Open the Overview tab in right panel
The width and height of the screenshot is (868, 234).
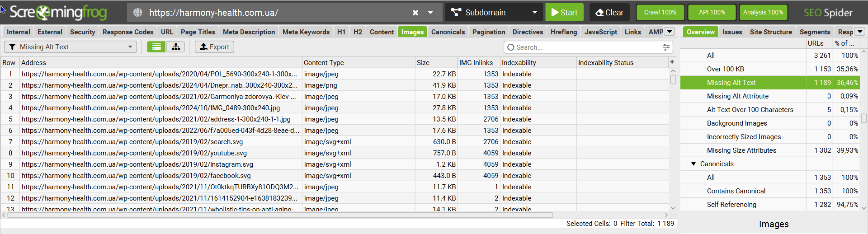point(700,32)
